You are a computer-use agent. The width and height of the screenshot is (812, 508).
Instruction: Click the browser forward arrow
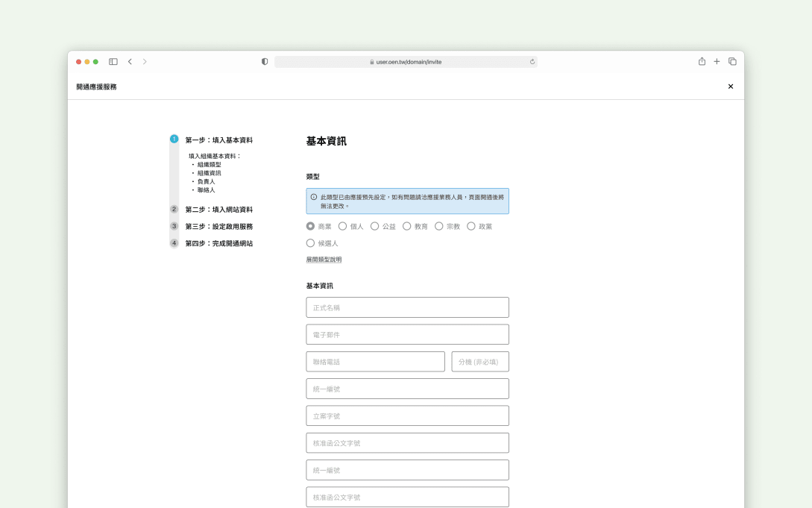pos(145,61)
